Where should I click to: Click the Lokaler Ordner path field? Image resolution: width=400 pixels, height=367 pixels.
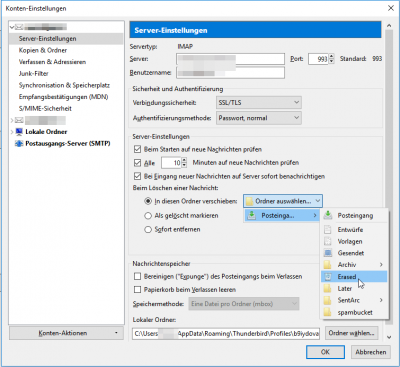tap(226, 333)
